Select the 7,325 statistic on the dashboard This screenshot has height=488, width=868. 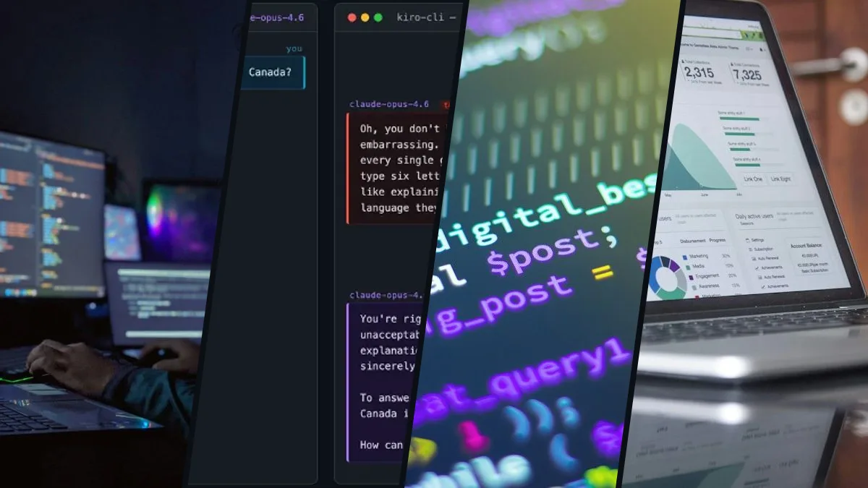[x=746, y=74]
